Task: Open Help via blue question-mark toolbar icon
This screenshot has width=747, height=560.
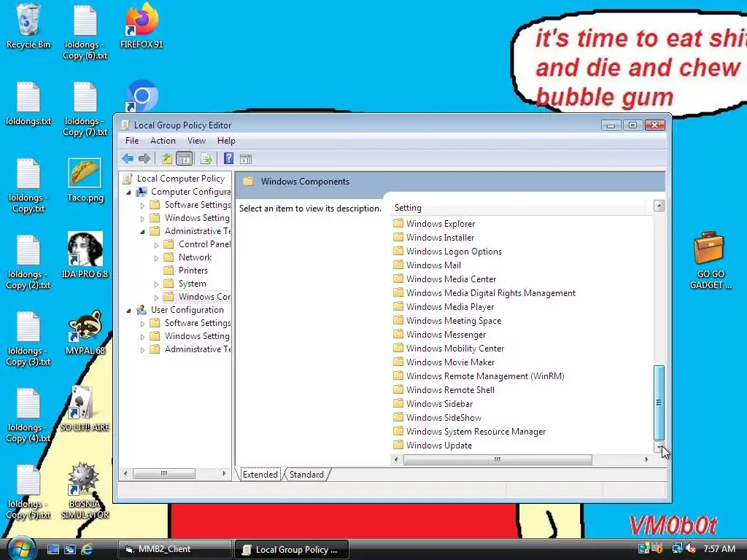Action: (x=228, y=158)
